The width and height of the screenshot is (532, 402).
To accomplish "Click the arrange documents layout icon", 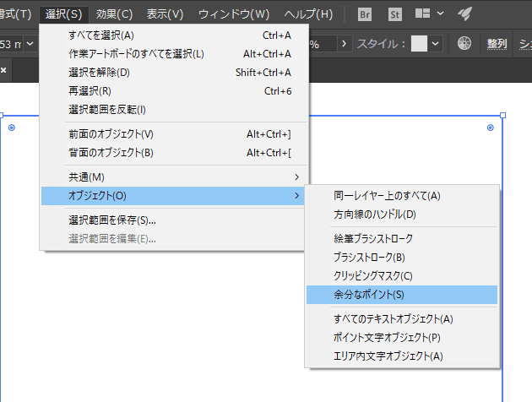I will pyautogui.click(x=423, y=14).
